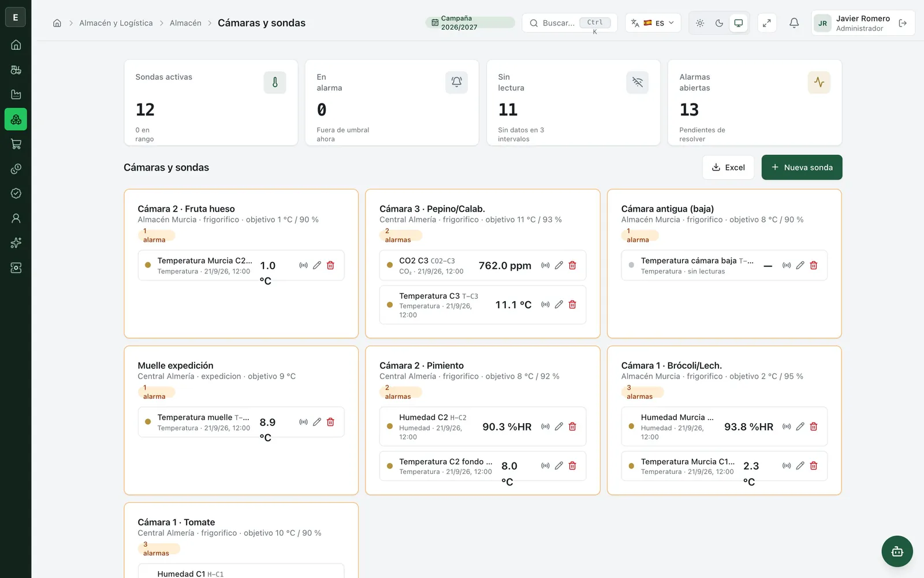Screen dimensions: 924x578
Task: Click the Alarmas abiertas summary card
Action: (x=755, y=103)
